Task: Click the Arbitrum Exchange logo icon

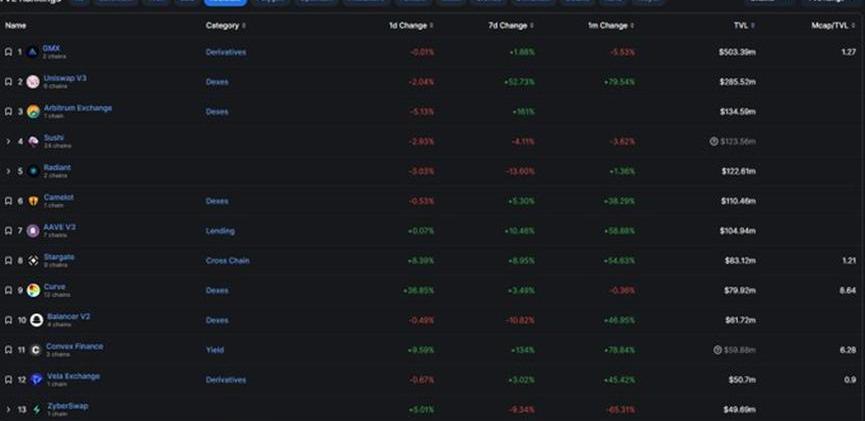Action: [33, 112]
